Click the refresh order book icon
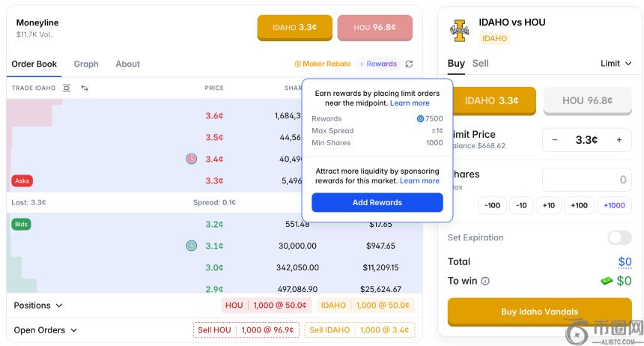 click(x=409, y=64)
